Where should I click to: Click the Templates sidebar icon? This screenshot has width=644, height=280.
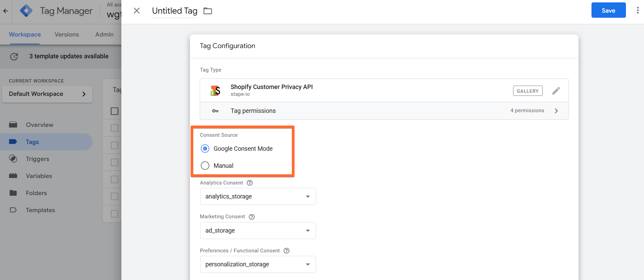pos(13,210)
